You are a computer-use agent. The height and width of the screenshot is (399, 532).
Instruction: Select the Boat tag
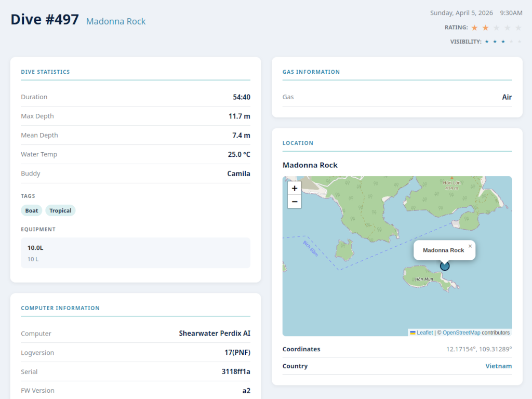32,211
